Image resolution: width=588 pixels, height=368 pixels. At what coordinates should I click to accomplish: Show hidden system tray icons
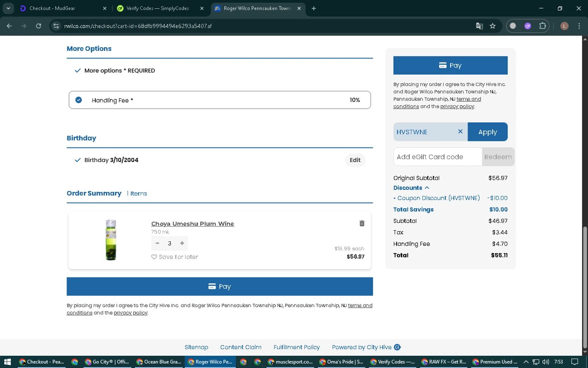tap(526, 362)
